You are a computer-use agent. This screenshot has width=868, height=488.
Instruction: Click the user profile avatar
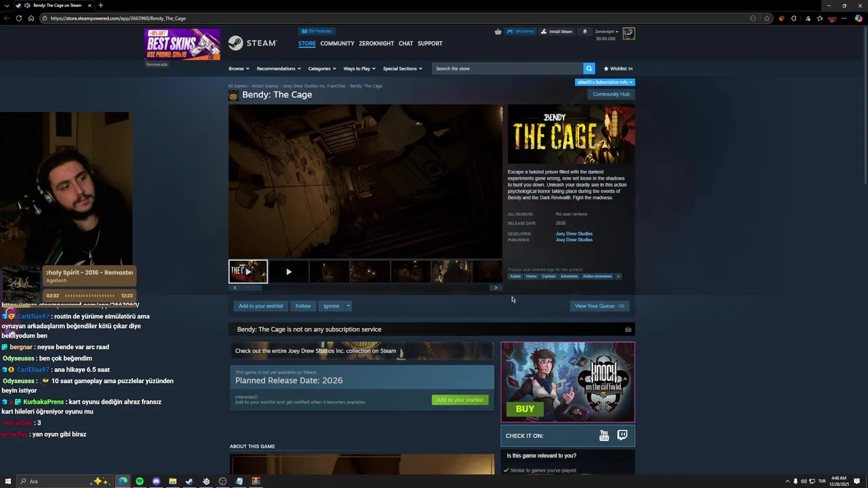point(629,33)
